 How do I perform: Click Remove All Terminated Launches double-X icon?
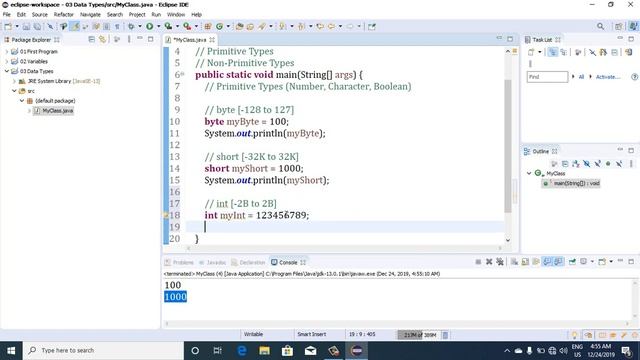click(500, 262)
